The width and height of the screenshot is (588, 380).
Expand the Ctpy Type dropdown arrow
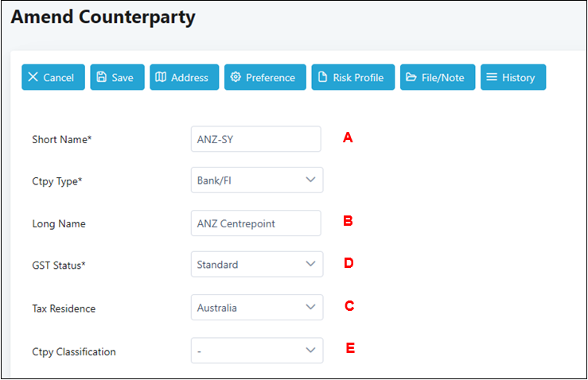point(311,180)
